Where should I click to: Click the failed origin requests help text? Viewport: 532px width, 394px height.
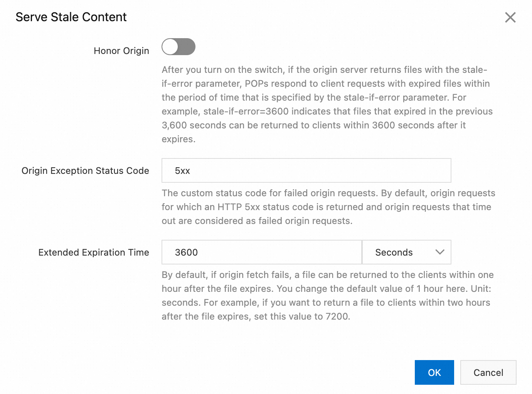click(328, 207)
